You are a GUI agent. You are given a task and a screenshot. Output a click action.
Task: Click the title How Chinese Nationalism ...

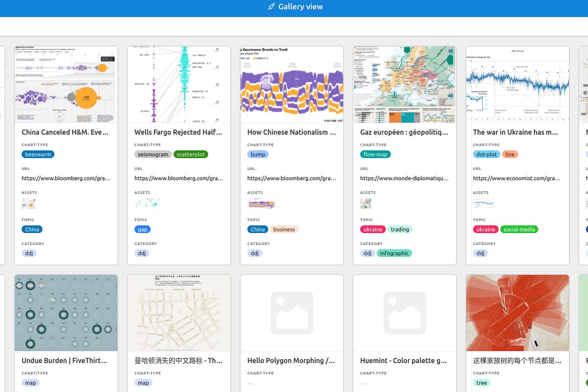coord(292,132)
